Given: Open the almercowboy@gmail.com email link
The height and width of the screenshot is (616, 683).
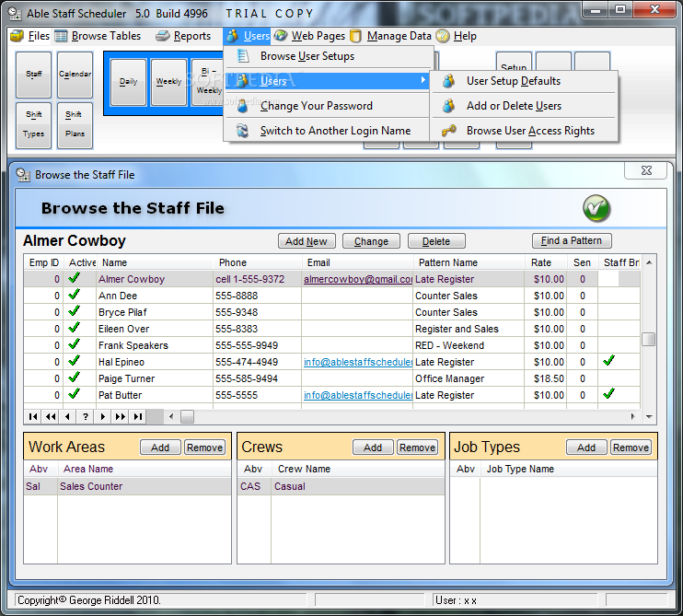Looking at the screenshot, I should click(x=358, y=279).
